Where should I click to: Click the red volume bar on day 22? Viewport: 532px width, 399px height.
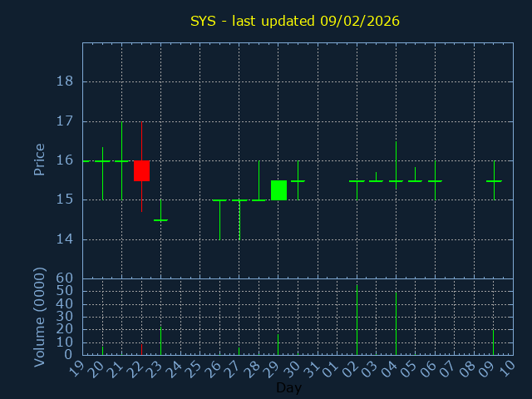tap(141, 349)
